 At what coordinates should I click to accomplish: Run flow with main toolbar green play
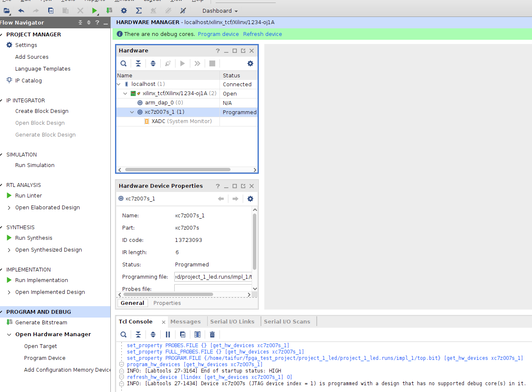coord(94,11)
